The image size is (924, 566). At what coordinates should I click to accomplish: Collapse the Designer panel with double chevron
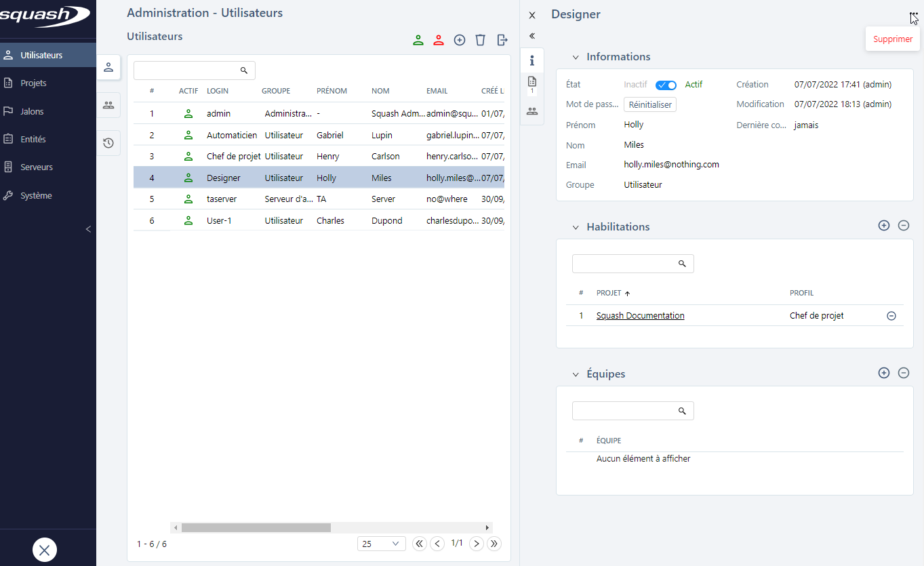(x=532, y=36)
